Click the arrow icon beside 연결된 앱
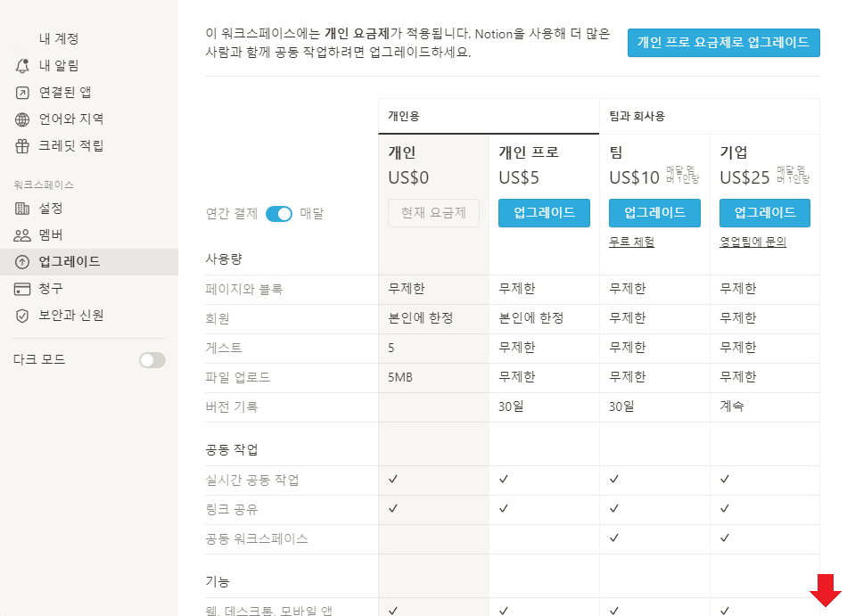 point(22,93)
